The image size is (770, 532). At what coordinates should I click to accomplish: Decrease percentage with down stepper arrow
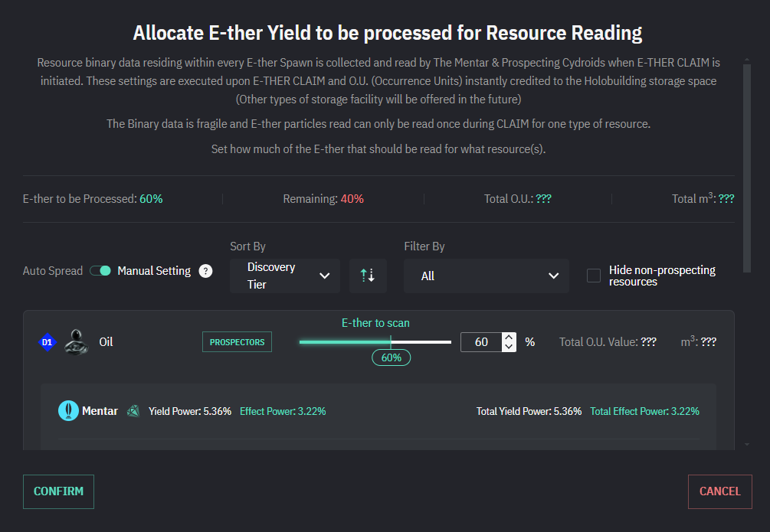click(510, 347)
